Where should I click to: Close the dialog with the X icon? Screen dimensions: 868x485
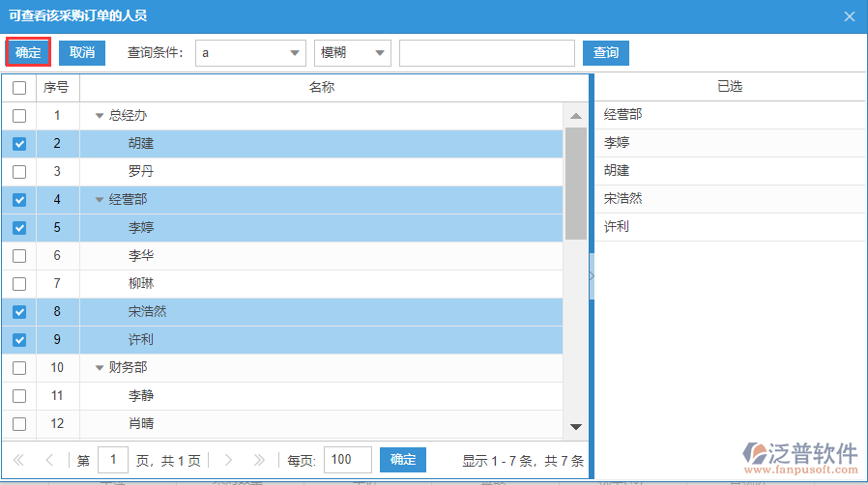(x=850, y=16)
